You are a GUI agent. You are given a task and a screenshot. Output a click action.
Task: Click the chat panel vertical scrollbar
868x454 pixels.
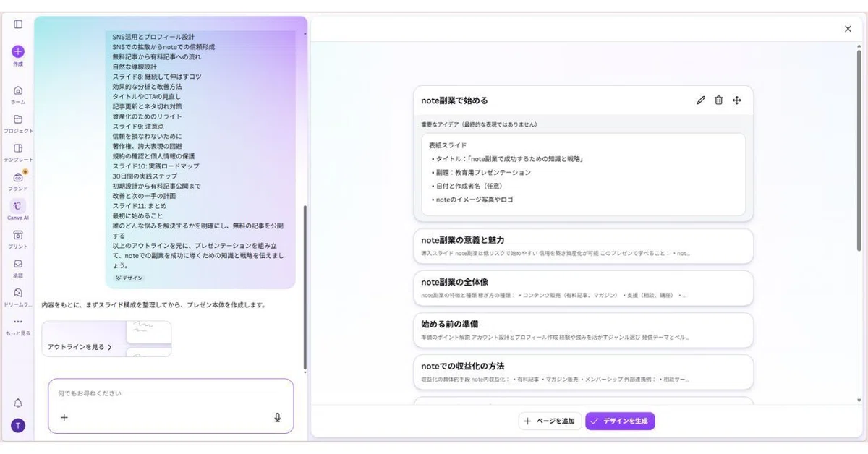pos(305,287)
